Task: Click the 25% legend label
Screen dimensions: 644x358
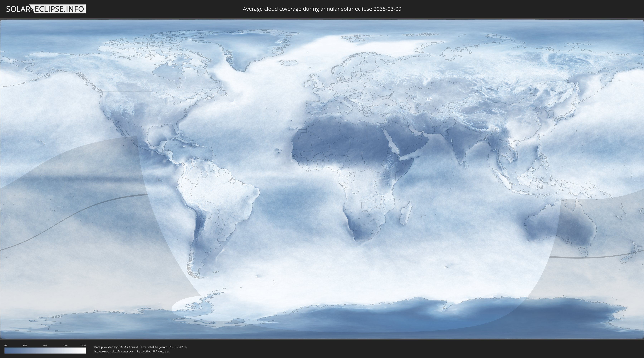Action: (25, 345)
